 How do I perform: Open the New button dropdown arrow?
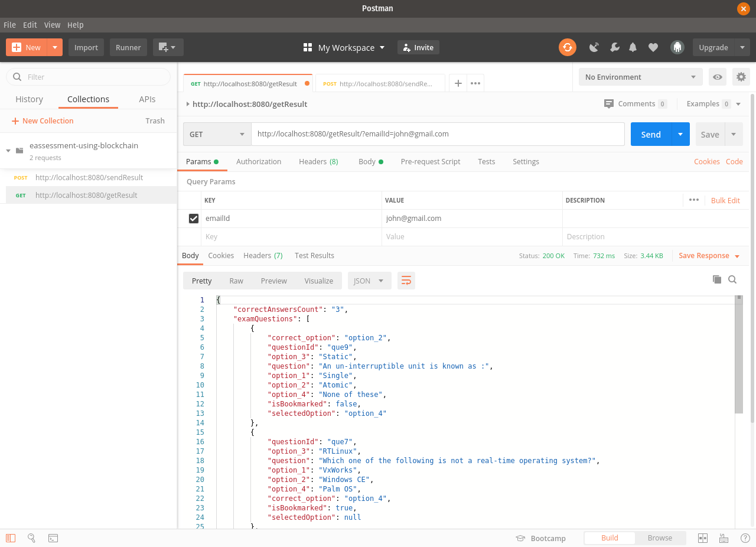[55, 47]
